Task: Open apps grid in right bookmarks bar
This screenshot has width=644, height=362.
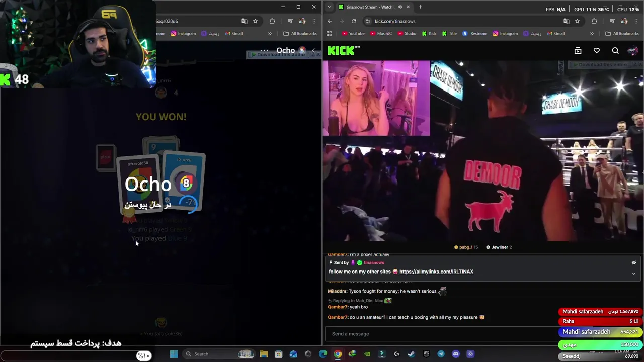Action: (x=329, y=34)
